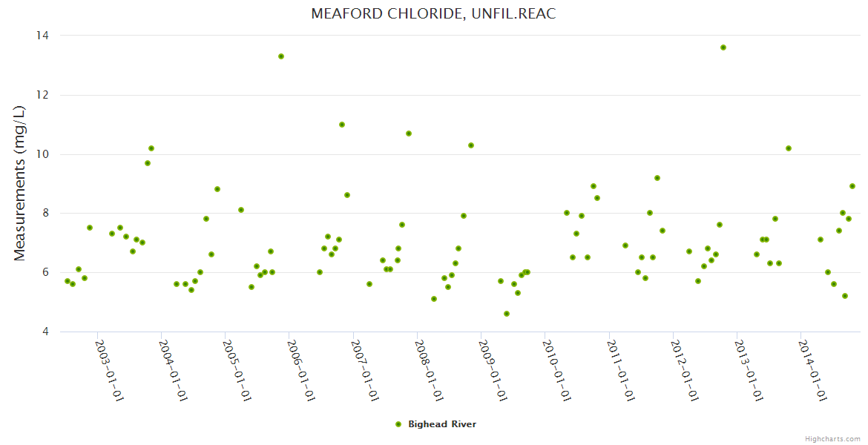Image resolution: width=868 pixels, height=445 pixels.
Task: Click the 10.7 data point in late 2007
Action: point(409,133)
